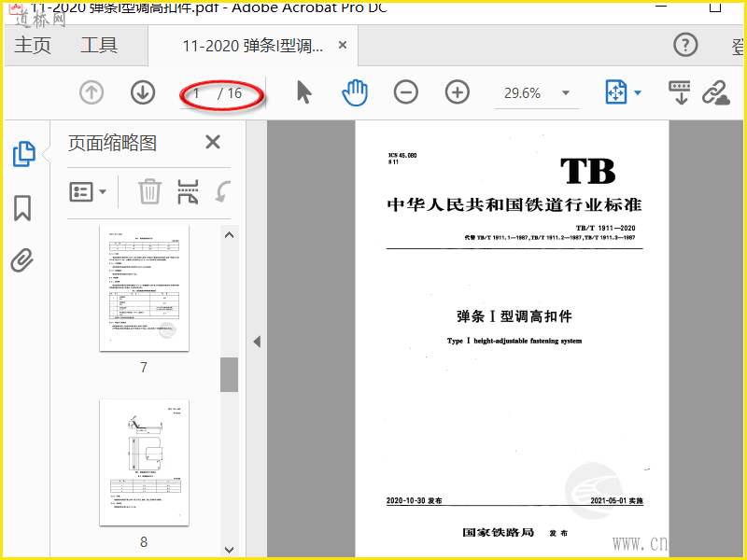
Task: Select the arrow selection tool
Action: click(304, 92)
